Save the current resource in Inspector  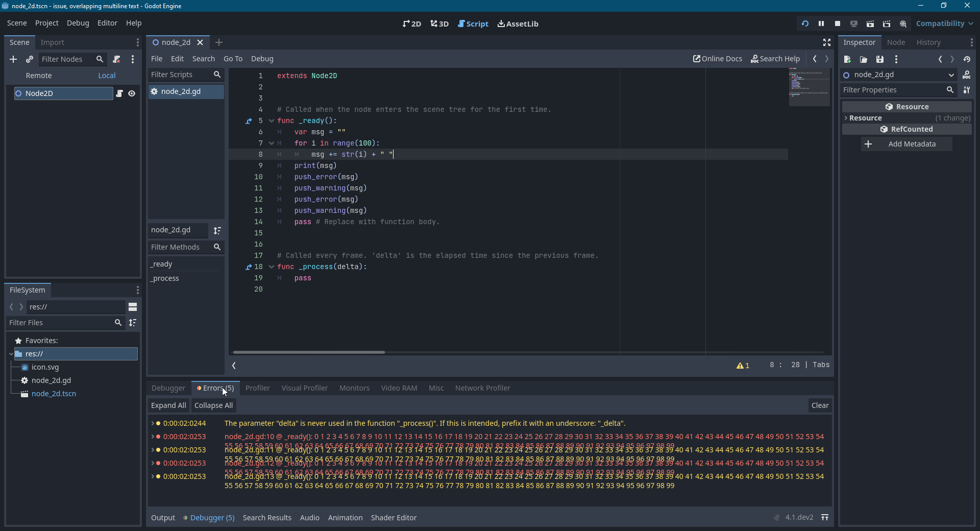click(x=879, y=59)
